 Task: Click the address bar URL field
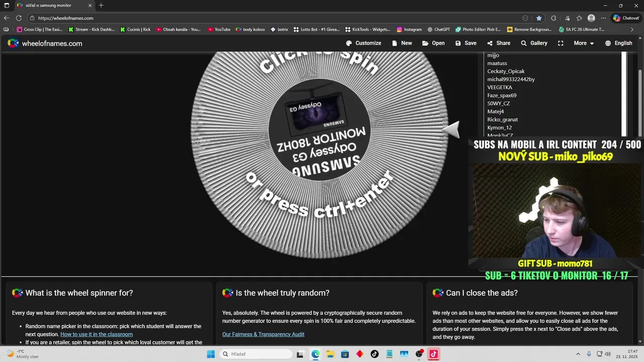pos(277,18)
